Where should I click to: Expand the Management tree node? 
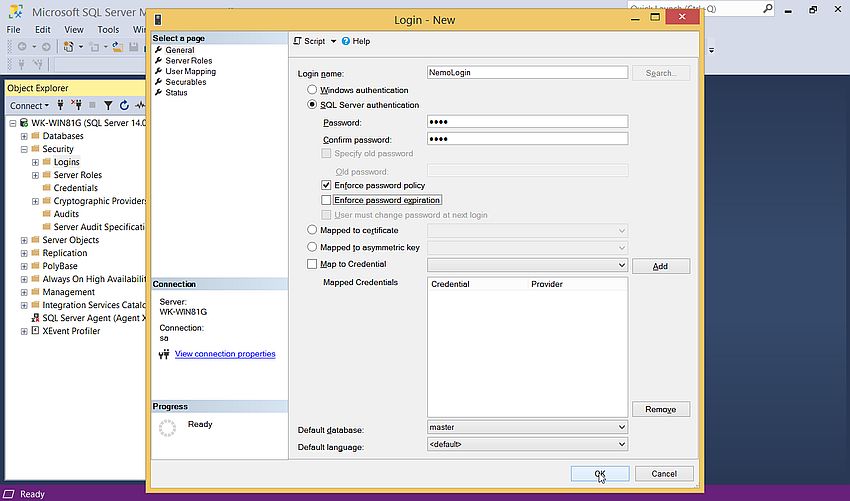tap(24, 292)
